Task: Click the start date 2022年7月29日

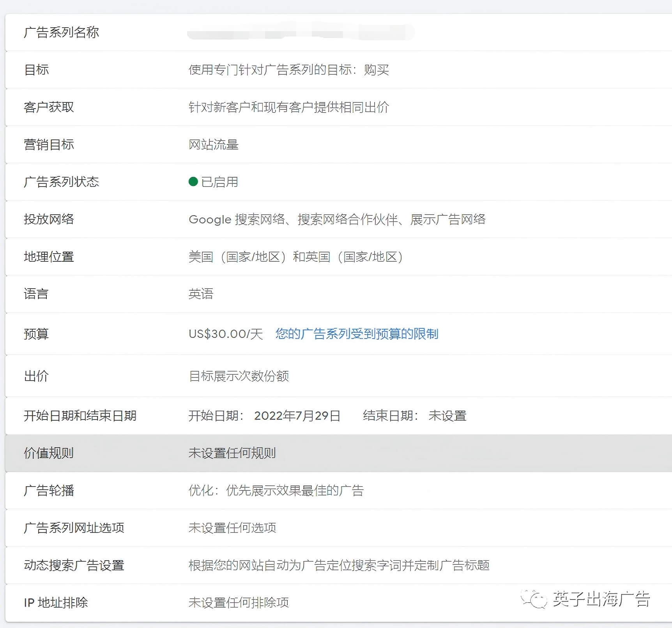Action: pyautogui.click(x=297, y=416)
